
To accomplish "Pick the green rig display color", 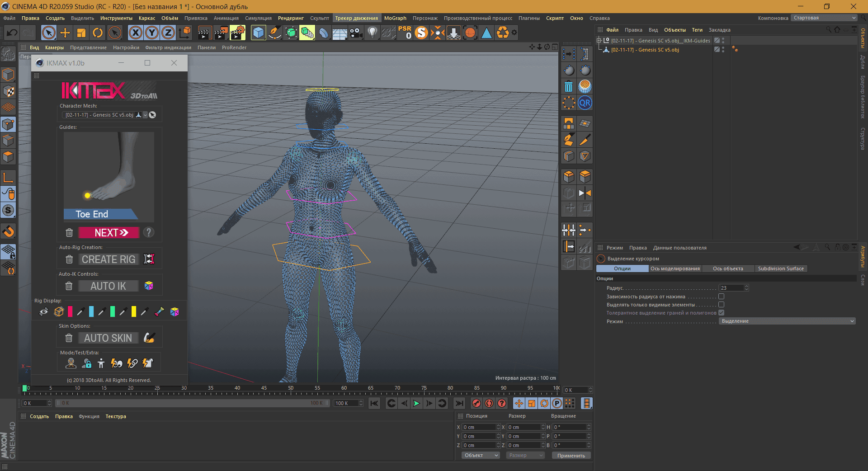I will [113, 311].
